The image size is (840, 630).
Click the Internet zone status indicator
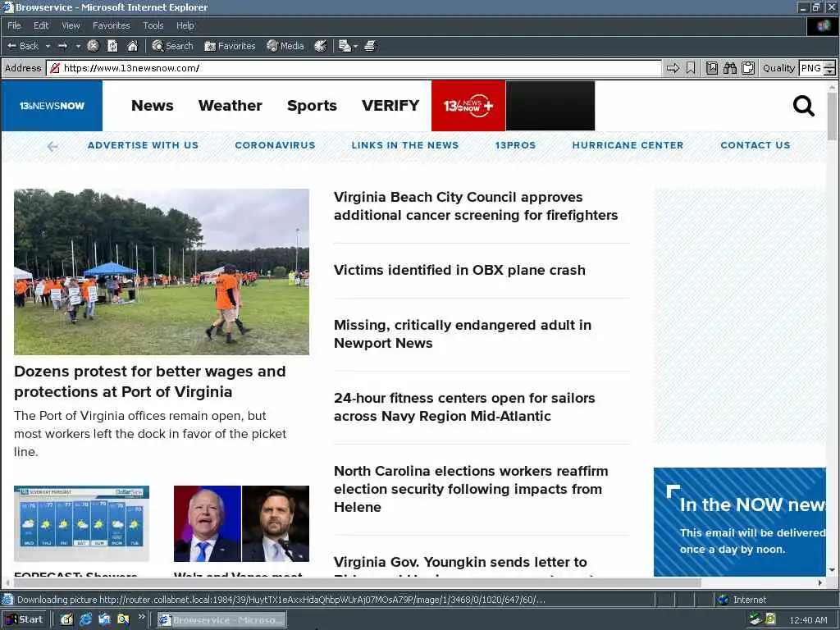[742, 600]
